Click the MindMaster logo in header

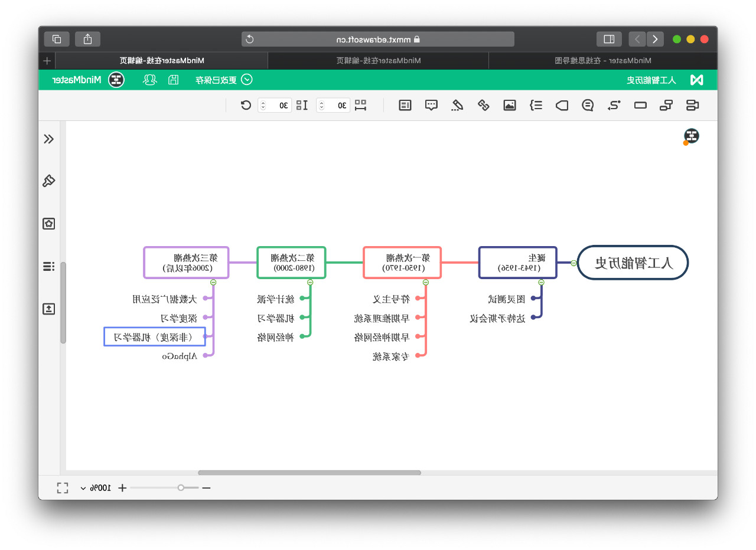(x=697, y=80)
